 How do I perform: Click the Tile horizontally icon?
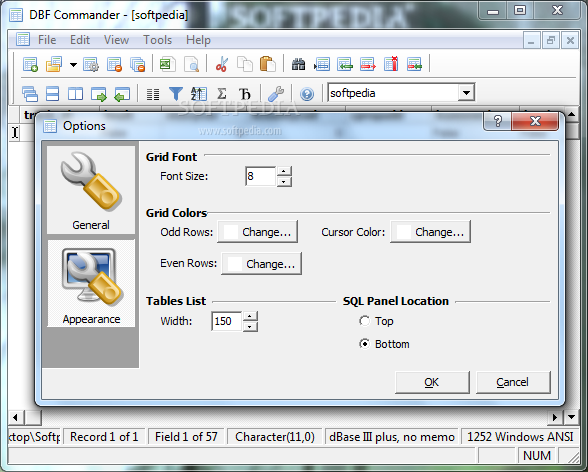click(52, 94)
